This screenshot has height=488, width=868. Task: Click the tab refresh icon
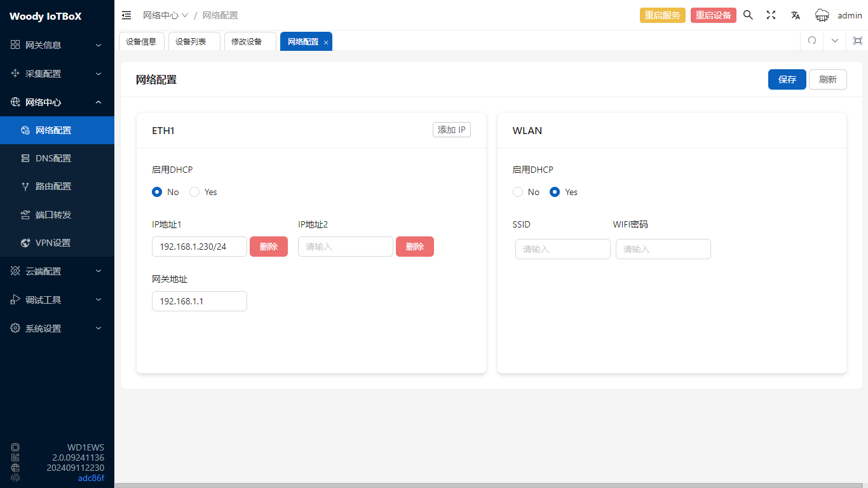click(x=812, y=41)
